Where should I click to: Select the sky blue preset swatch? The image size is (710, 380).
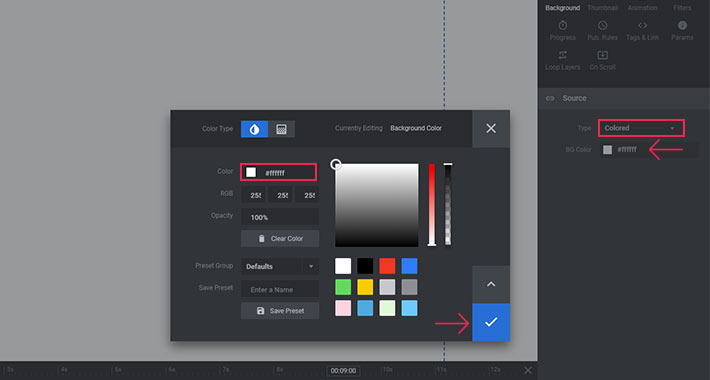point(409,308)
